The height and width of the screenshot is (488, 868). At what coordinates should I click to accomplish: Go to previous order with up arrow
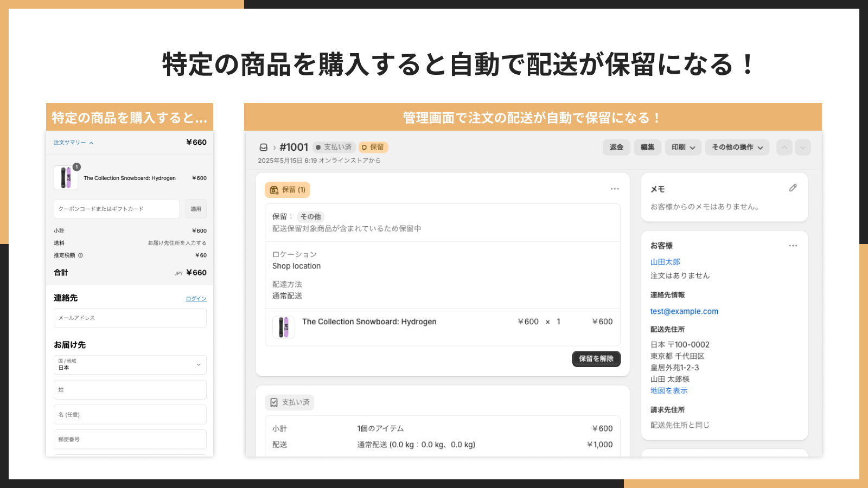784,147
